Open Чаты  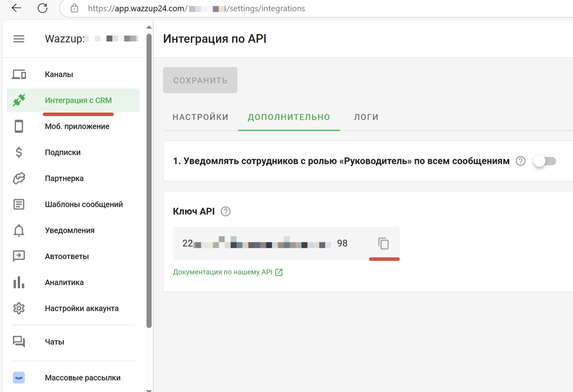click(73, 342)
